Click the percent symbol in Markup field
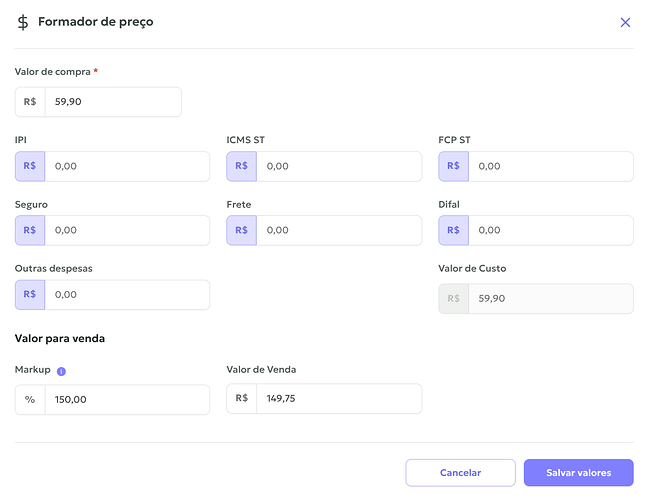The width and height of the screenshot is (649, 500). pyautogui.click(x=30, y=399)
